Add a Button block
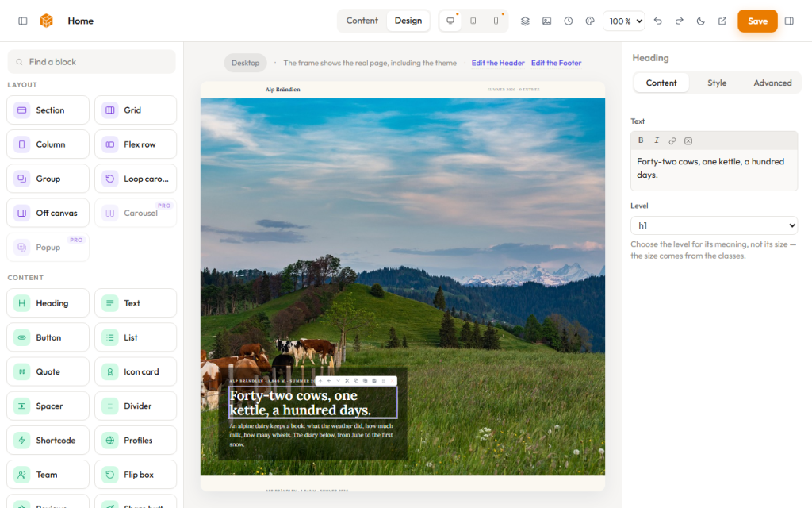The width and height of the screenshot is (812, 508). 48,337
